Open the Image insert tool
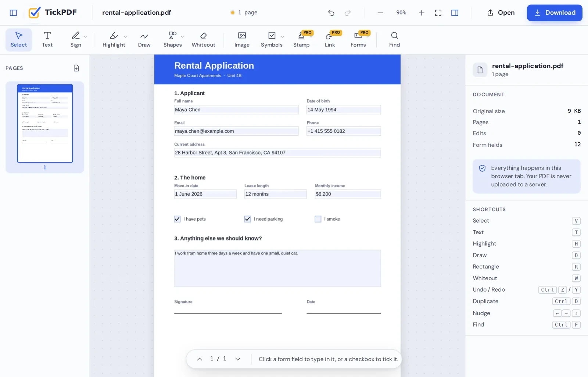 click(x=242, y=40)
